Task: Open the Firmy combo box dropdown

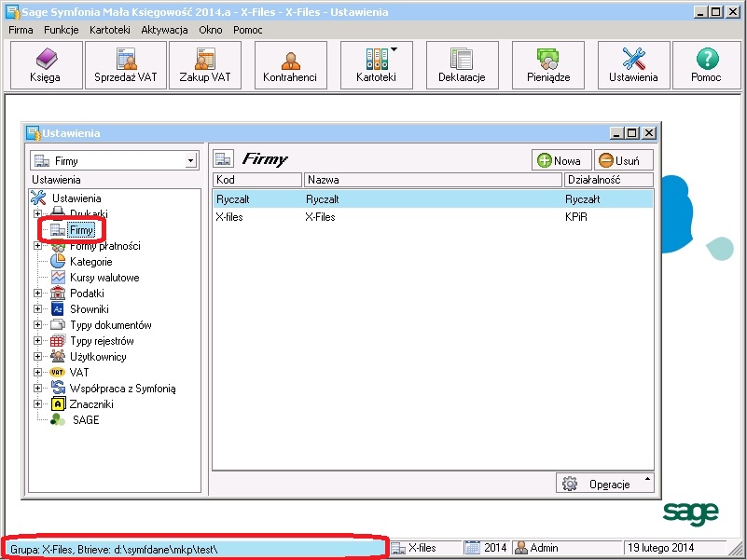Action: tap(190, 161)
